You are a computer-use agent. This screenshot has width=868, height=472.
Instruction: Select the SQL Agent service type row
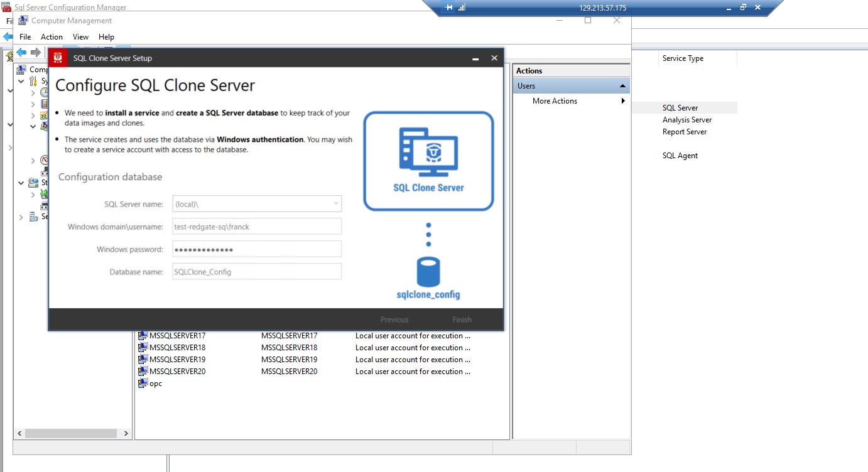click(680, 156)
